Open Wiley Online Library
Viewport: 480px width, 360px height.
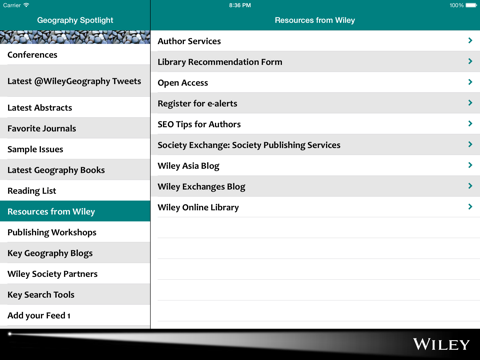click(316, 207)
